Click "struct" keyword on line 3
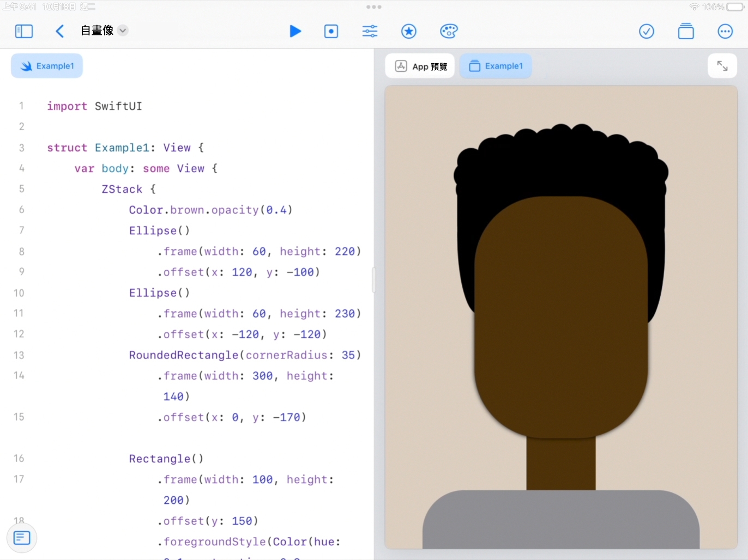 coord(67,148)
